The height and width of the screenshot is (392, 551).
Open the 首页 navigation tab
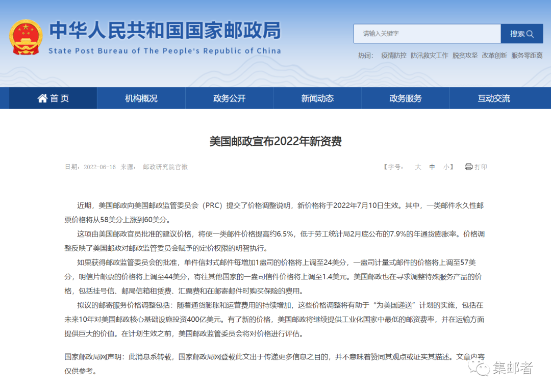(53, 98)
